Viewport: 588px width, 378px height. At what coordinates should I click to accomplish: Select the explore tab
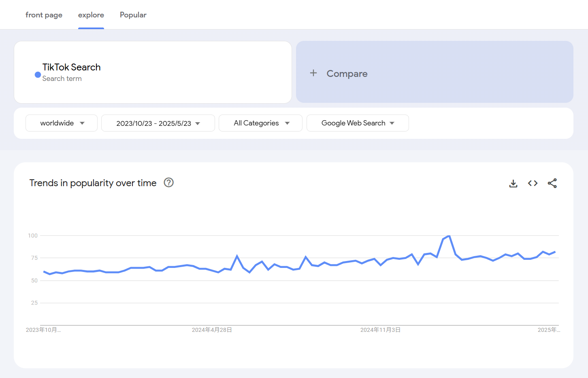pos(91,15)
